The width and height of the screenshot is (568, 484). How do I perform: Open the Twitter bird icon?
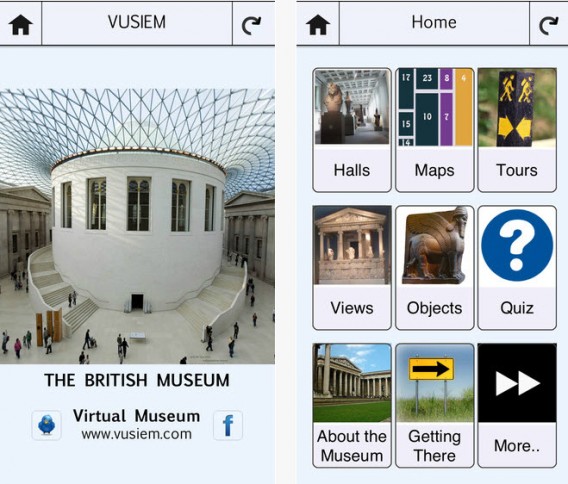tap(46, 425)
